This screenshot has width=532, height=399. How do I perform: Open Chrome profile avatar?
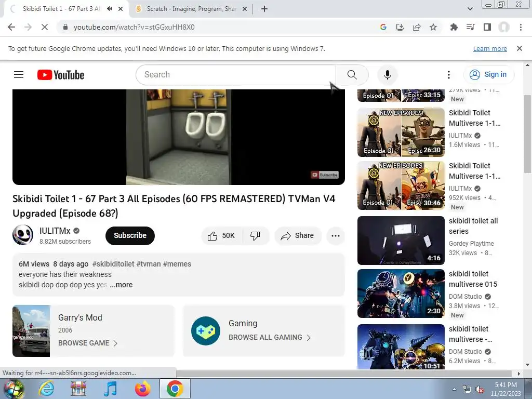[504, 27]
